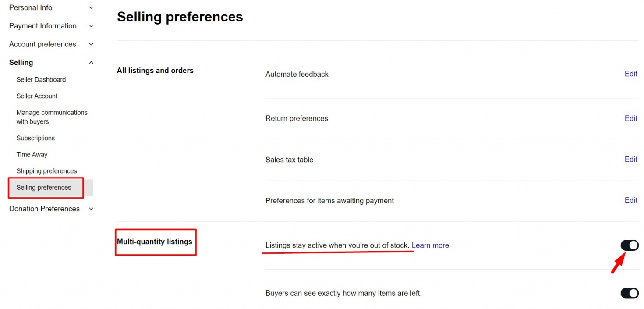Expand the Donation Preferences section chevron
This screenshot has height=309, width=644.
[91, 209]
